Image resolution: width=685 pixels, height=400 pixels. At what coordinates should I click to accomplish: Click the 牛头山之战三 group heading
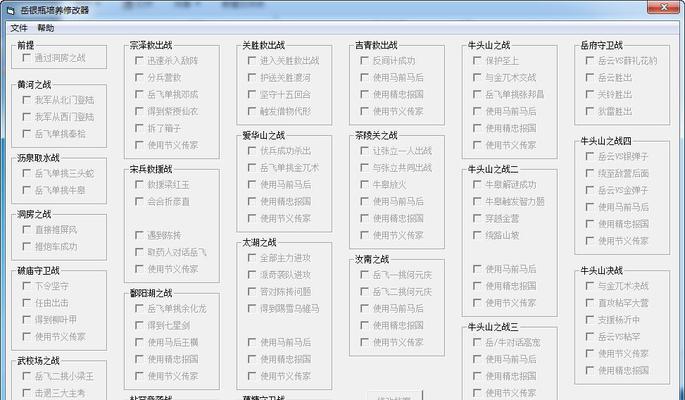[x=493, y=327]
